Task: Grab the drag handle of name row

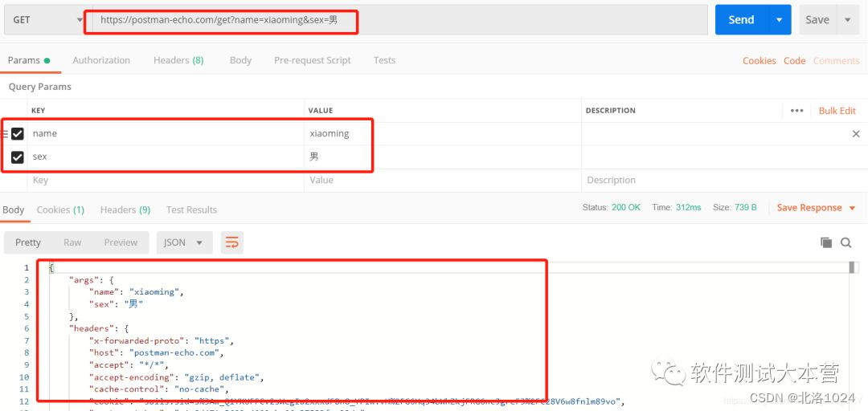Action: pyautogui.click(x=4, y=134)
